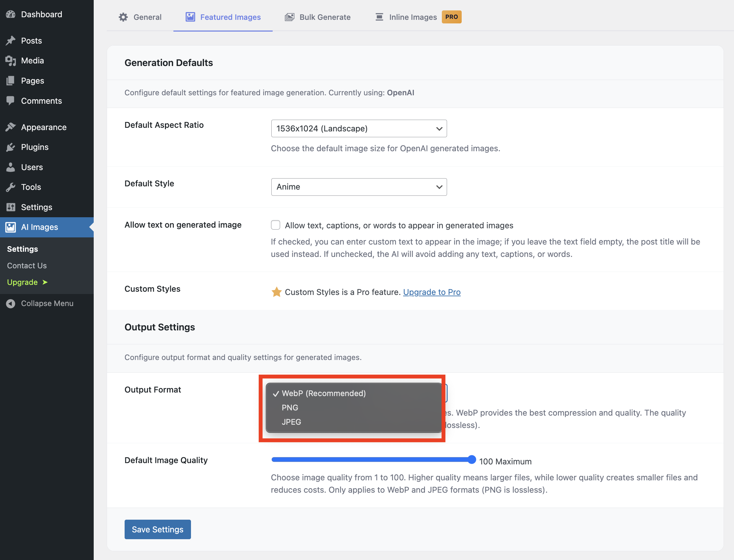Select the Plugins icon in sidebar
734x560 pixels.
[x=10, y=147]
